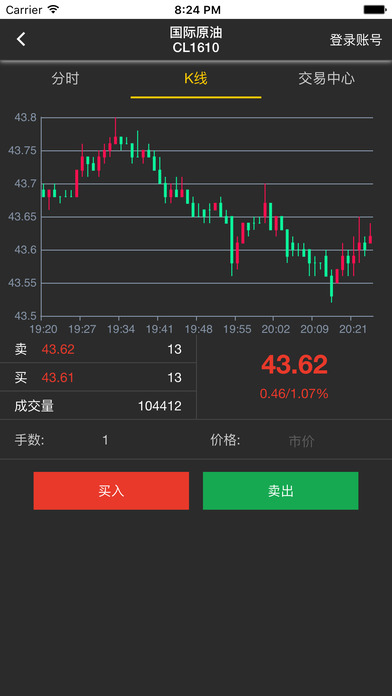The height and width of the screenshot is (696, 392).
Task: Tap the 手数: label
Action: click(29, 440)
